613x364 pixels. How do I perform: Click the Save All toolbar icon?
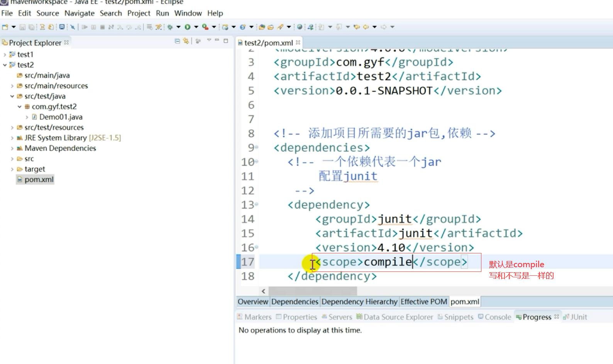coord(31,27)
